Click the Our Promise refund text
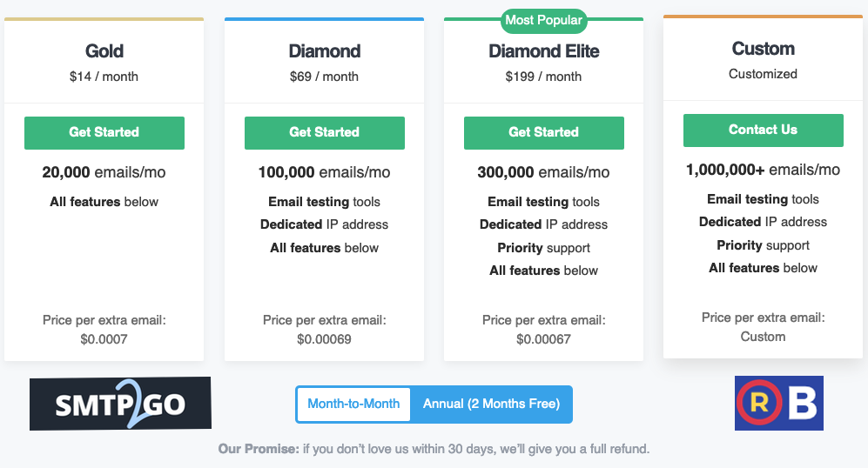Screen dimensions: 868x468 [434, 449]
